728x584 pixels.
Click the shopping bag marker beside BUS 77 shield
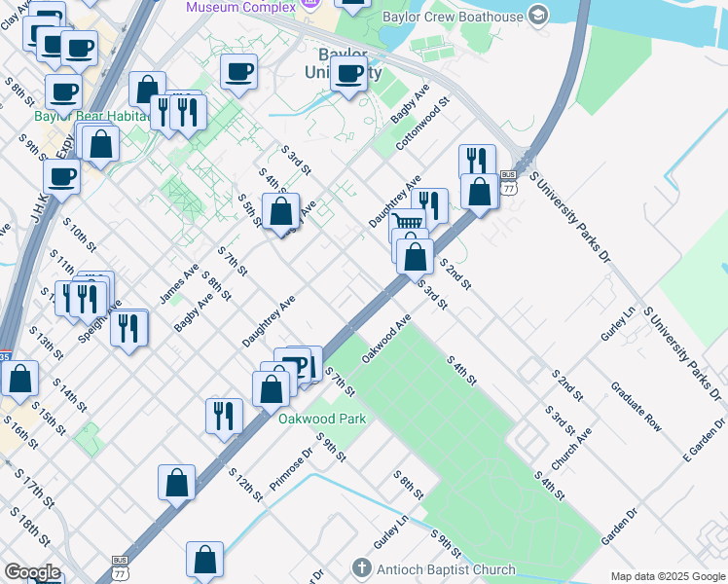(480, 192)
